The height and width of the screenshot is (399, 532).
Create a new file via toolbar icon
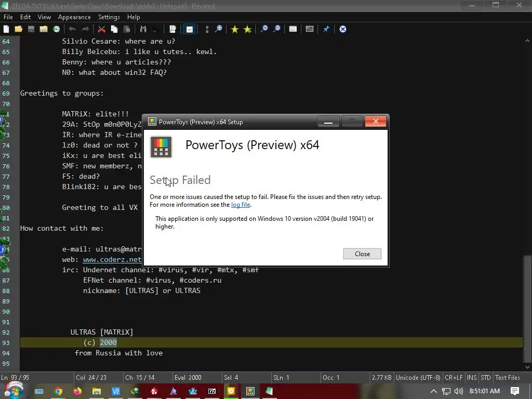6,29
